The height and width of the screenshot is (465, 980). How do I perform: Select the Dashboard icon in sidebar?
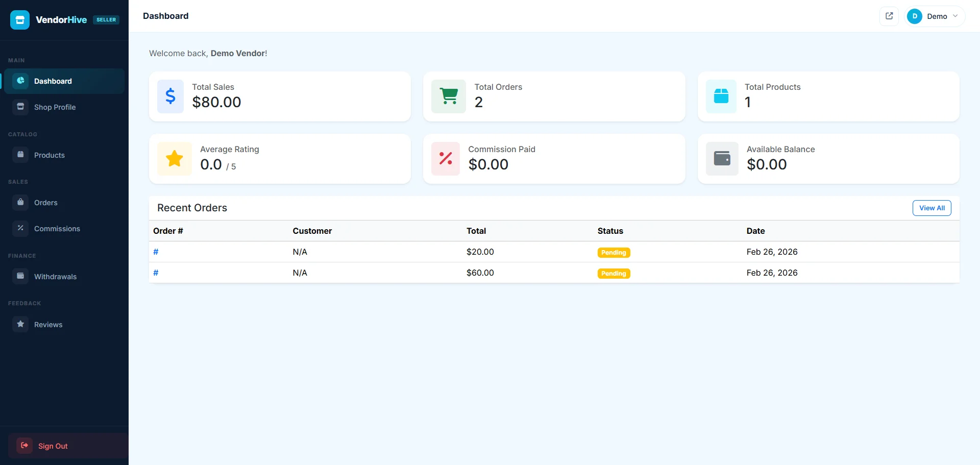coord(20,81)
